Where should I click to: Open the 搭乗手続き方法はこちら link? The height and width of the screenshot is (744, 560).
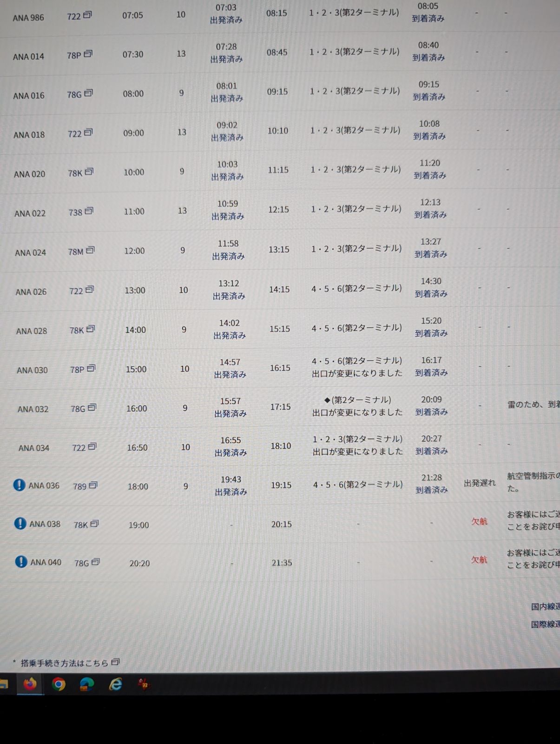click(65, 663)
